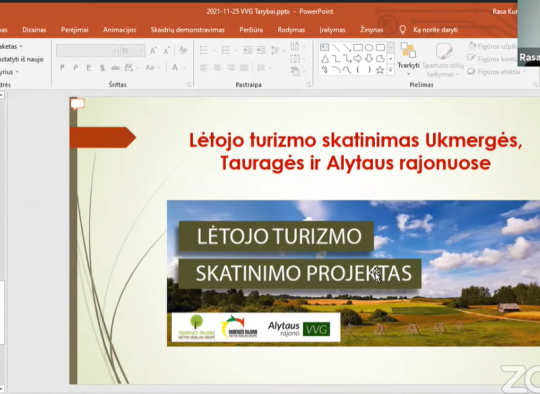Select the curve shape

(347, 70)
